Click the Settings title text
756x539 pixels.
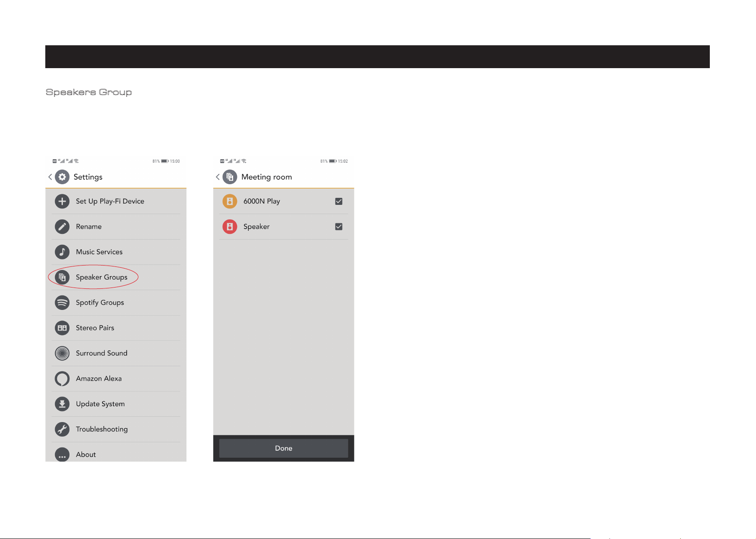(88, 177)
